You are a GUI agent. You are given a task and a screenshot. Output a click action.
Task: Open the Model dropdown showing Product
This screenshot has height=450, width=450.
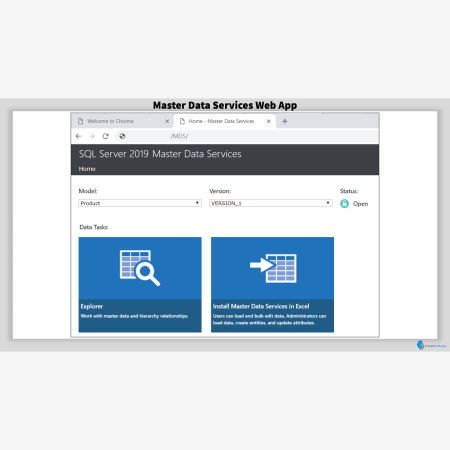click(140, 203)
